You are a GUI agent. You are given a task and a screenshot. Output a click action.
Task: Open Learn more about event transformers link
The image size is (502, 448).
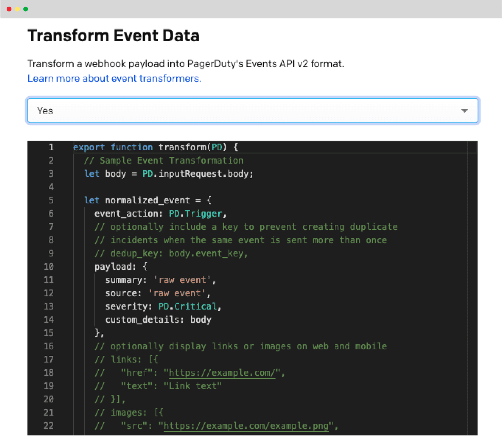(x=114, y=78)
